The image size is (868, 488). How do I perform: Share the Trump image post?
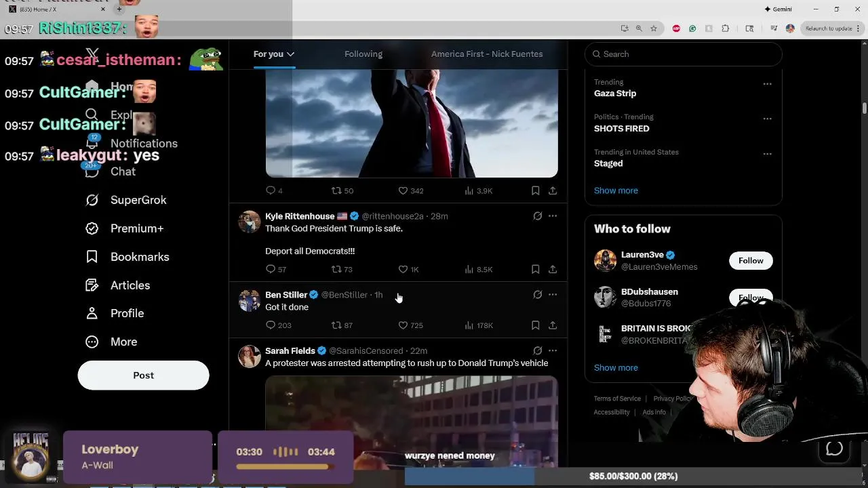pyautogui.click(x=553, y=190)
